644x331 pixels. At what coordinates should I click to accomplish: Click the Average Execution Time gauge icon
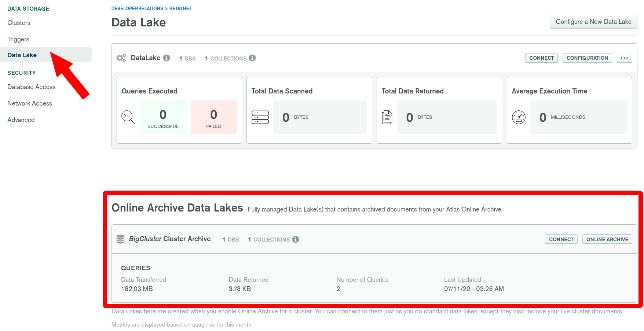519,117
